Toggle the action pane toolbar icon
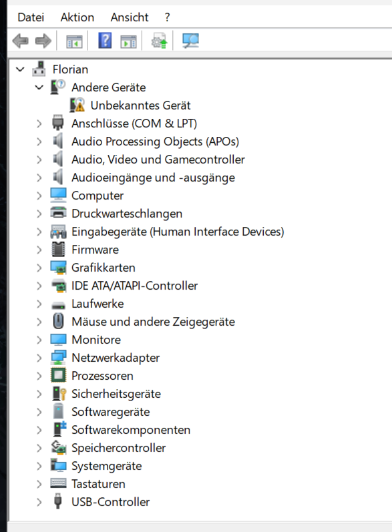The image size is (392, 532). point(129,41)
